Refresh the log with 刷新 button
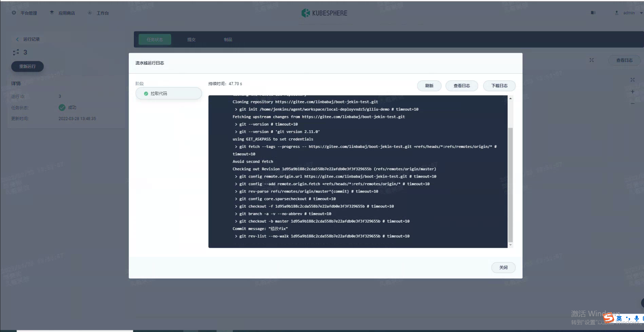This screenshot has width=644, height=332. coord(429,86)
